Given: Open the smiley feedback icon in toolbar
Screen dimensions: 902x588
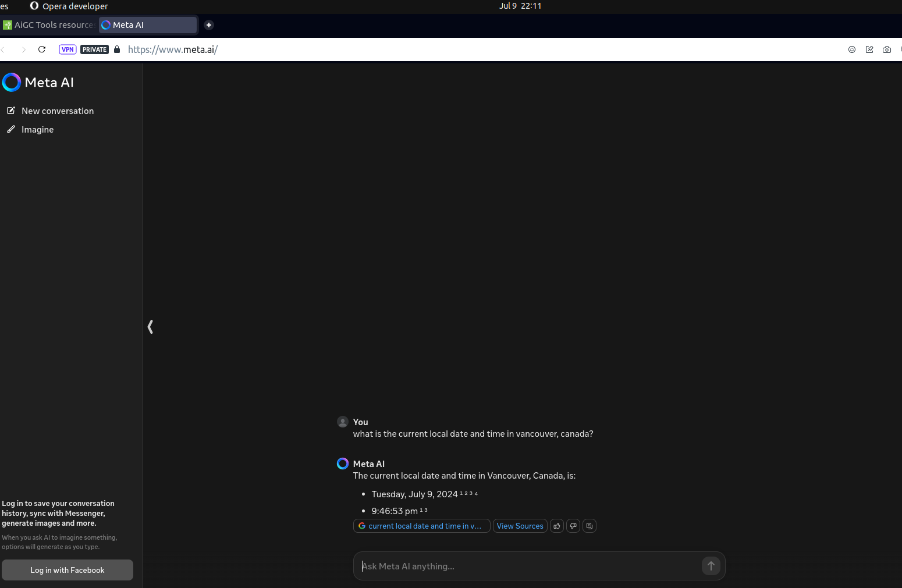Looking at the screenshot, I should [x=852, y=49].
